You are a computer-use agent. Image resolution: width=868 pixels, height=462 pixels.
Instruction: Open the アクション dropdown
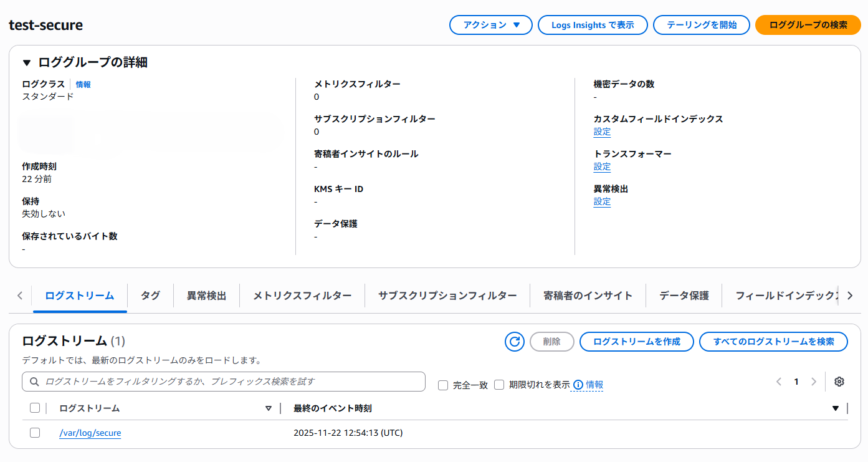[x=490, y=25]
